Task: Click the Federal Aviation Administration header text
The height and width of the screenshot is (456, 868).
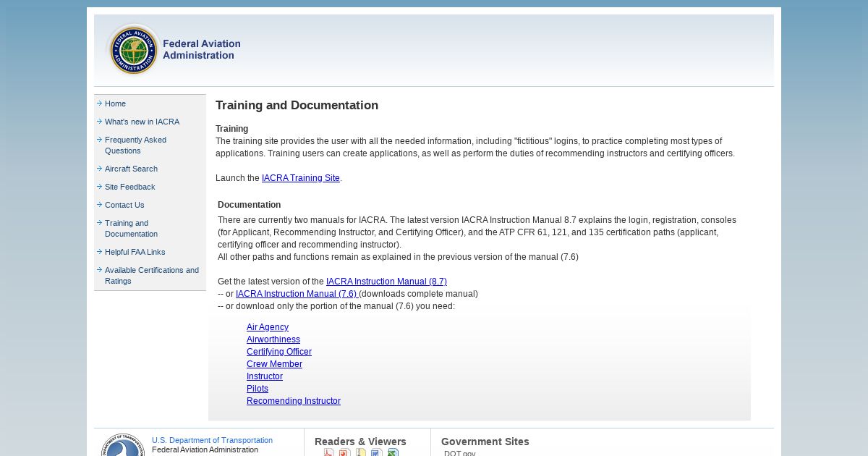Action: coord(201,49)
